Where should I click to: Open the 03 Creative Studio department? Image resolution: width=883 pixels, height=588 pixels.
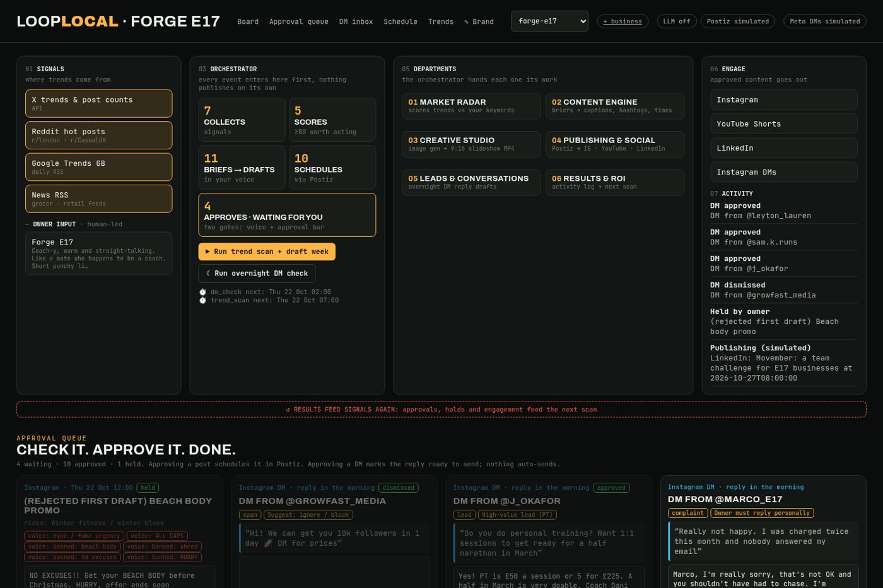pyautogui.click(x=471, y=144)
